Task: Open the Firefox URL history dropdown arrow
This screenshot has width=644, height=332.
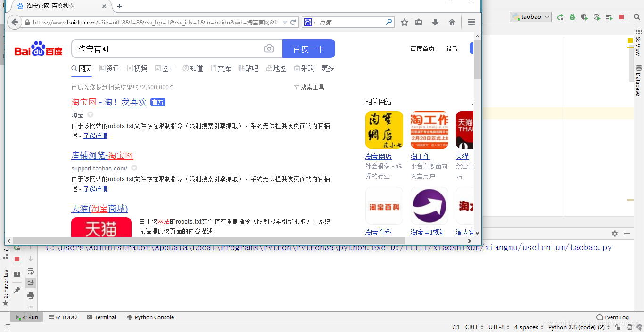Action: pos(284,22)
